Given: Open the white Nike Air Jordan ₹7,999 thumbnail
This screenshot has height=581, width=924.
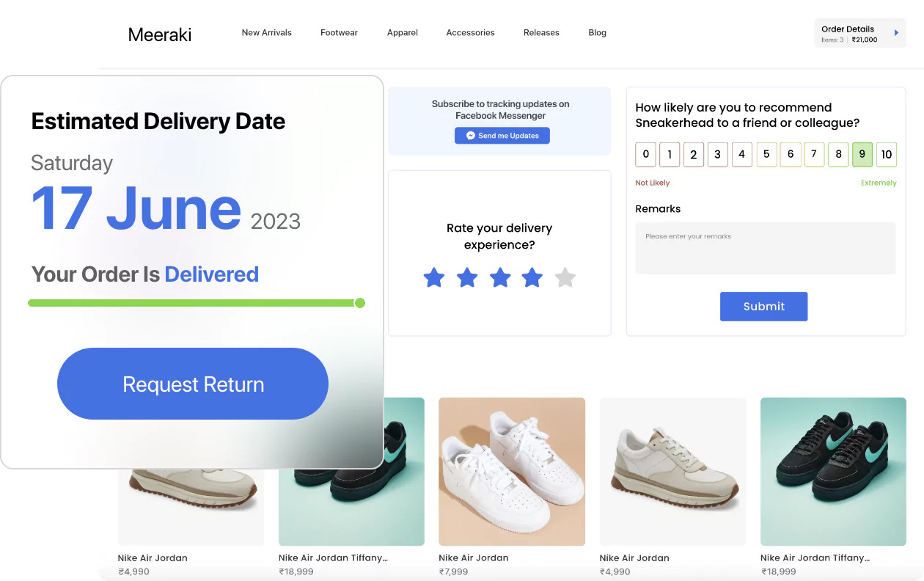Looking at the screenshot, I should 512,472.
